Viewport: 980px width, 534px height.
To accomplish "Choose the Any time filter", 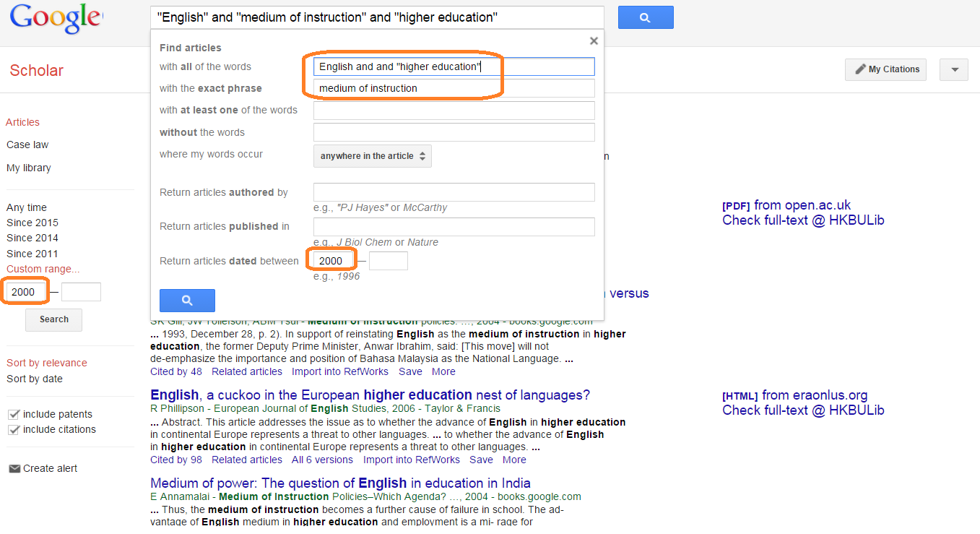I will [x=27, y=207].
